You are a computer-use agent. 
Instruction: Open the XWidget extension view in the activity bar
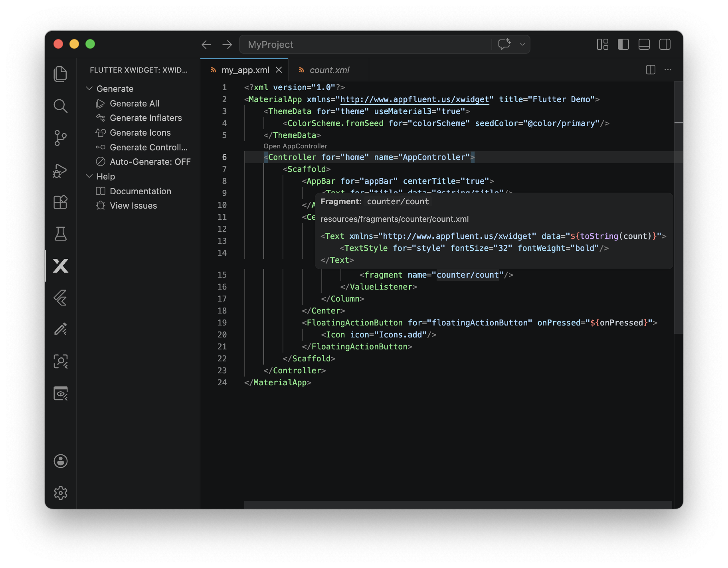(x=60, y=266)
